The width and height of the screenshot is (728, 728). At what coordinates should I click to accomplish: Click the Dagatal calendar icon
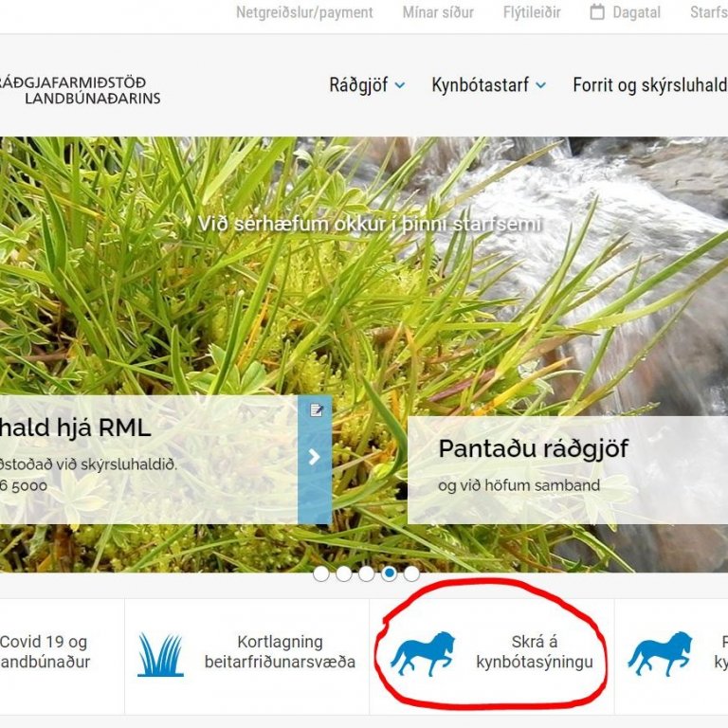click(x=597, y=12)
